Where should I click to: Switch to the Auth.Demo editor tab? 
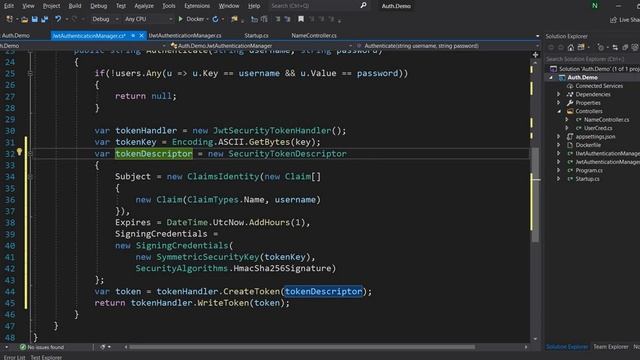tap(16, 36)
